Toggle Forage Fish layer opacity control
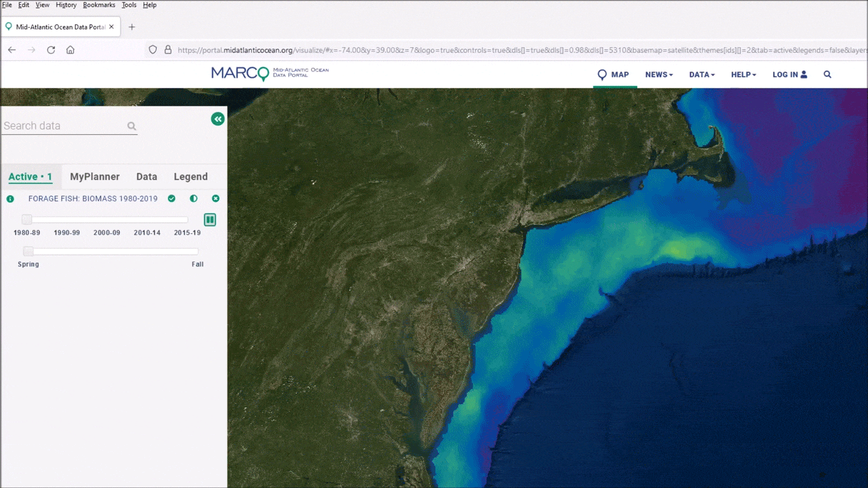Viewport: 868px width, 488px height. coord(193,199)
